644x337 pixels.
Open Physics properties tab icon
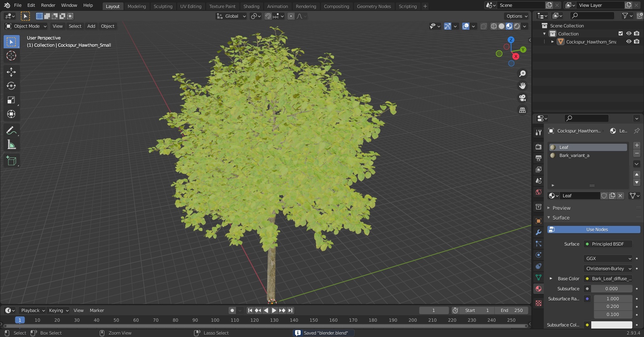click(539, 255)
